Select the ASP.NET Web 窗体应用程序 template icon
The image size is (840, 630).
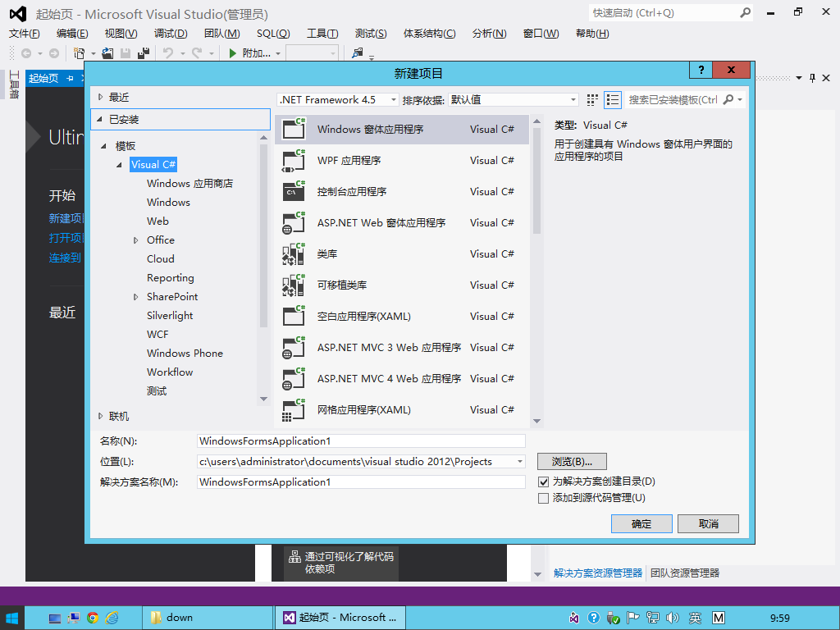tap(294, 223)
